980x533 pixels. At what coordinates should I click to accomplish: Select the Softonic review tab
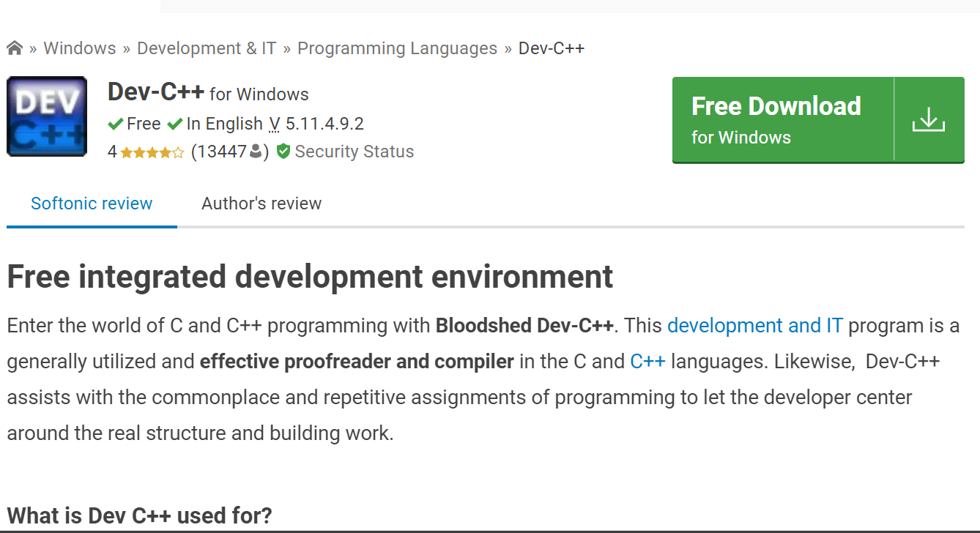[91, 204]
